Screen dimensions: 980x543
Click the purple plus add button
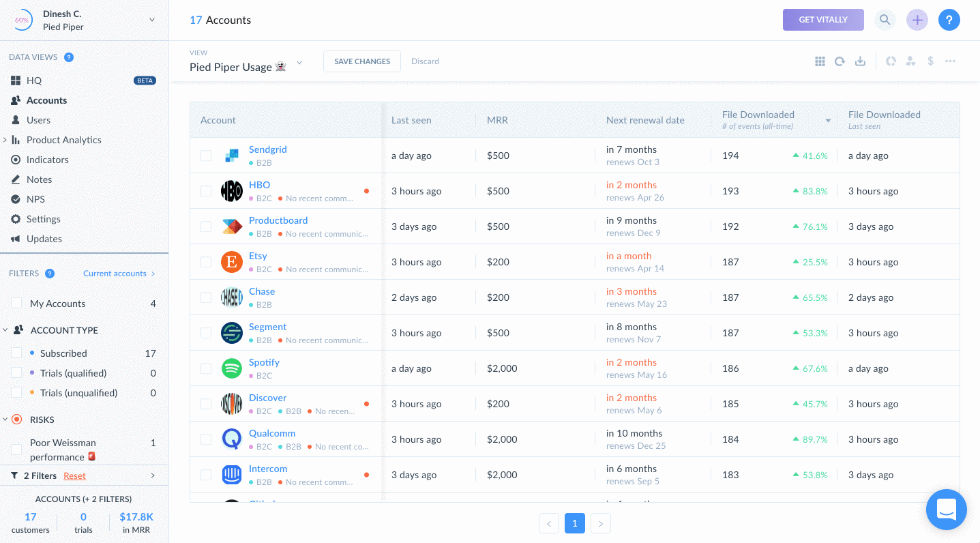[917, 20]
